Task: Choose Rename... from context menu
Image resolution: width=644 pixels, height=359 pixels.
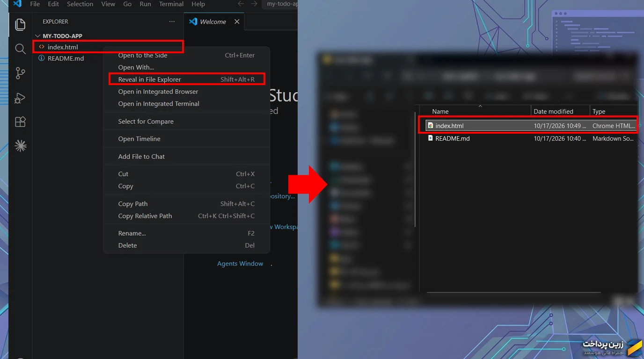Action: tap(186, 233)
